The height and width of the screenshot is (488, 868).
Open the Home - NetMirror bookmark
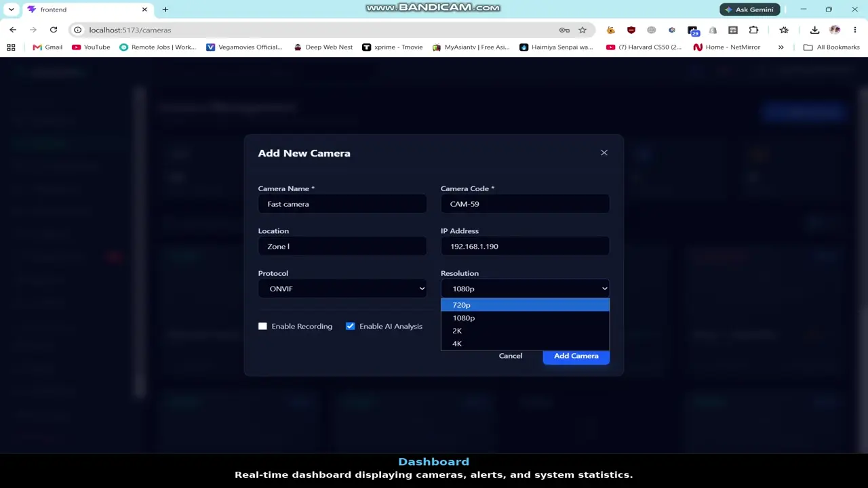point(727,47)
